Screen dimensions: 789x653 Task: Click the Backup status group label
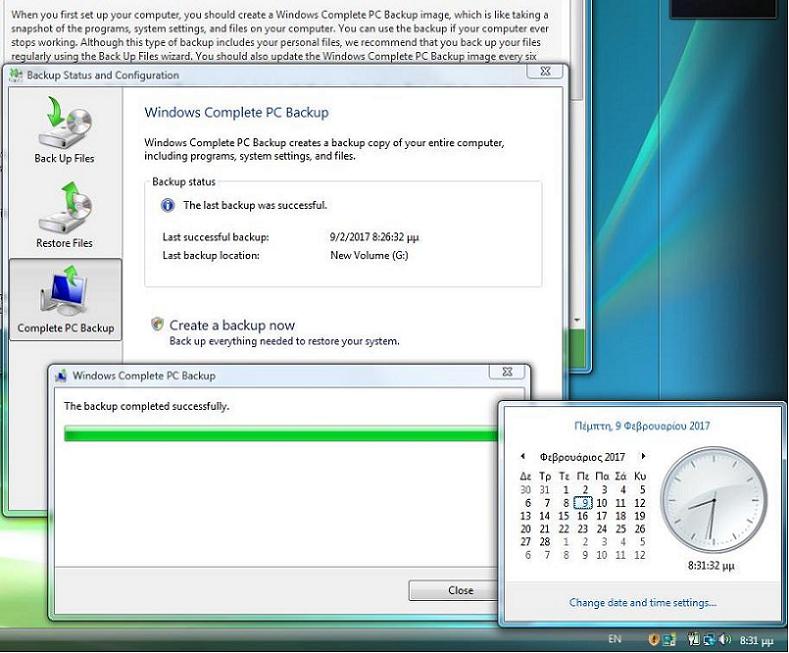[x=184, y=182]
